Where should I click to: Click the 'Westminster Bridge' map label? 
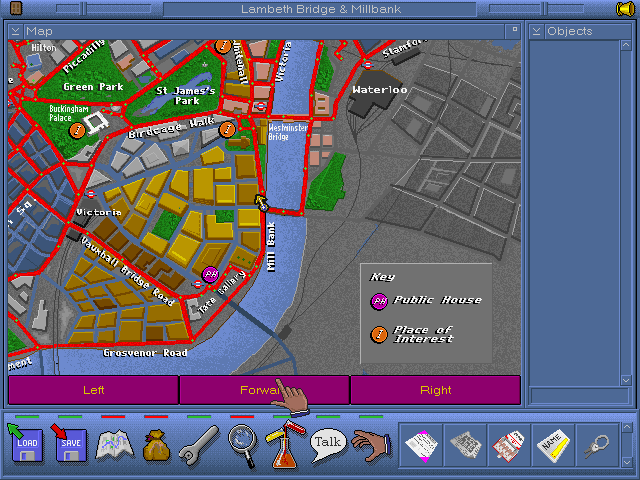coord(287,132)
